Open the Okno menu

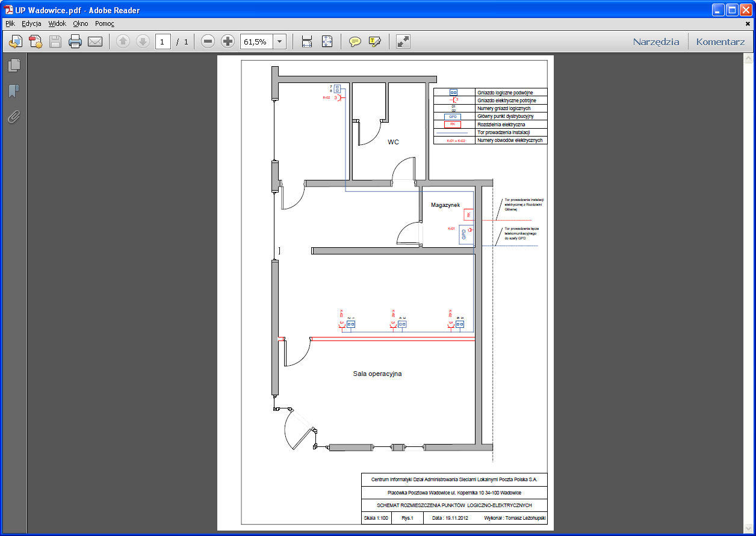click(81, 23)
